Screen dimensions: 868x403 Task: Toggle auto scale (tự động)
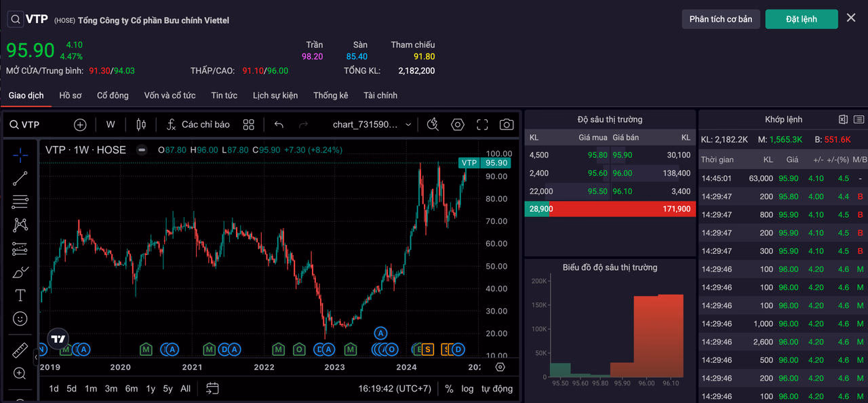pos(497,389)
